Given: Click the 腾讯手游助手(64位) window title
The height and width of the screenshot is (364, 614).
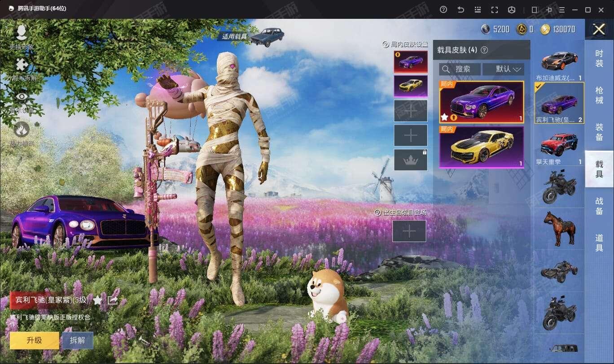Looking at the screenshot, I should [42, 9].
